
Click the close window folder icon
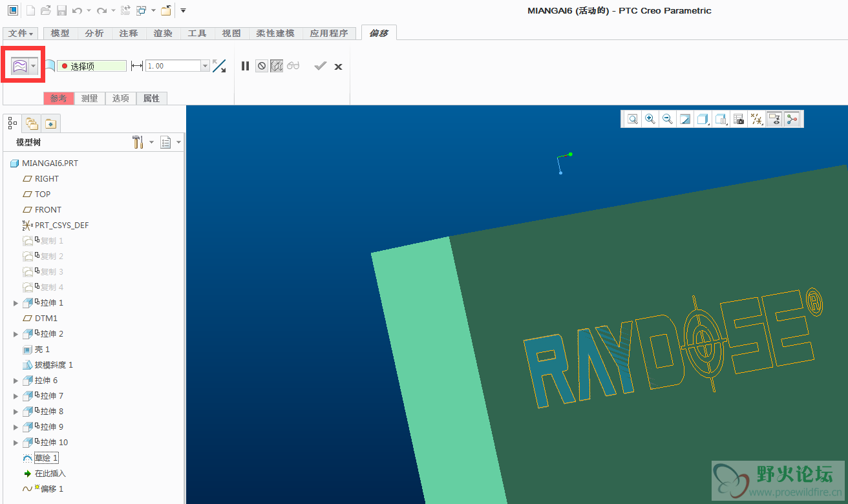(x=166, y=10)
